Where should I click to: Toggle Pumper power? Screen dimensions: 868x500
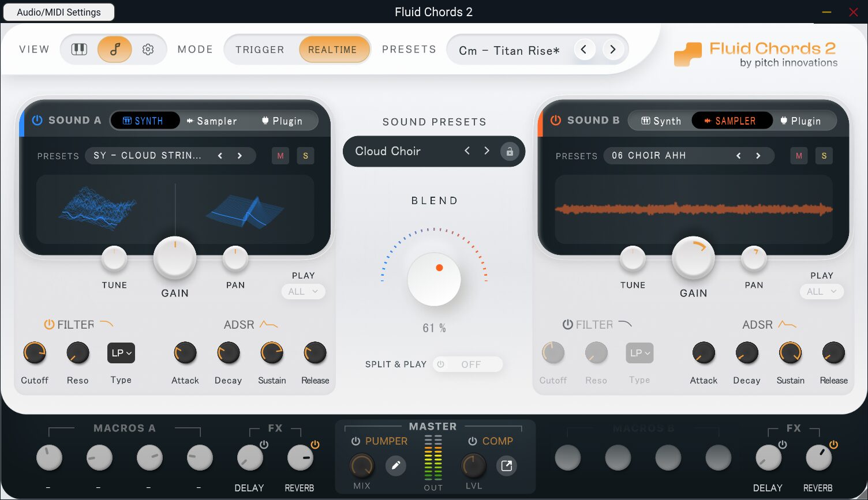point(356,441)
